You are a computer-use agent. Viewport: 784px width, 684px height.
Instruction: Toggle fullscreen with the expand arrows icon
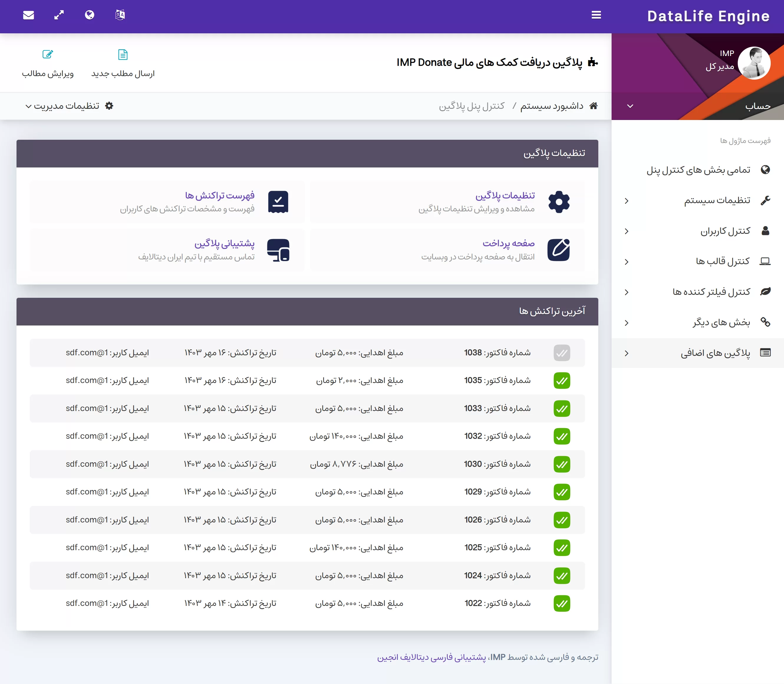tap(59, 15)
